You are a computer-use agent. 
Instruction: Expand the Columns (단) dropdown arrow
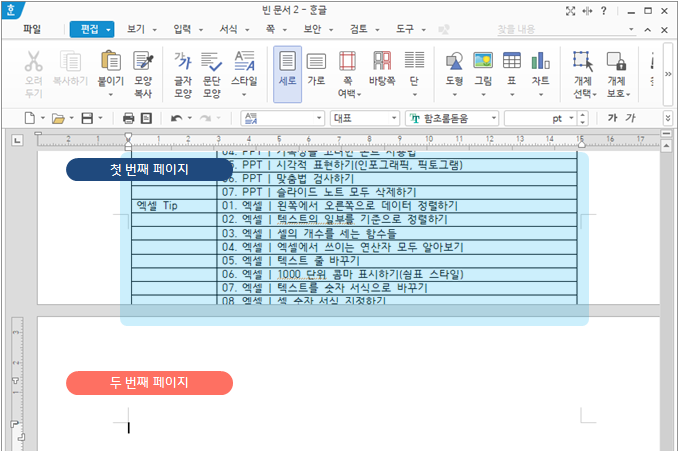414,94
